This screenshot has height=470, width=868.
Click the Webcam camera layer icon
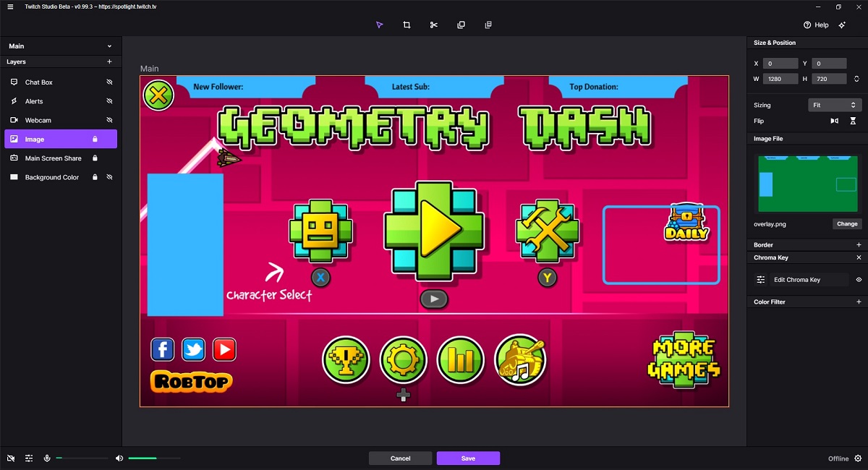(x=14, y=120)
